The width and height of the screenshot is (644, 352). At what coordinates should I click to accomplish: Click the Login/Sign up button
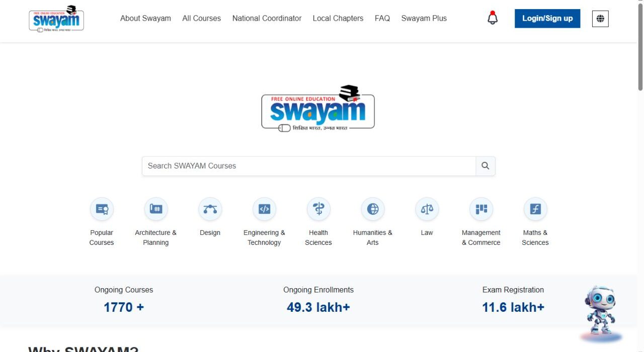pyautogui.click(x=547, y=19)
